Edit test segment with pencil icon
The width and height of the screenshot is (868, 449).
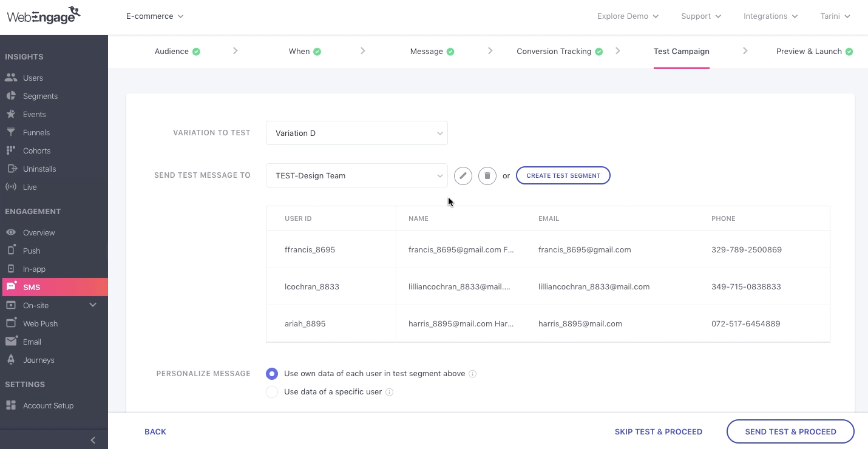click(x=463, y=176)
